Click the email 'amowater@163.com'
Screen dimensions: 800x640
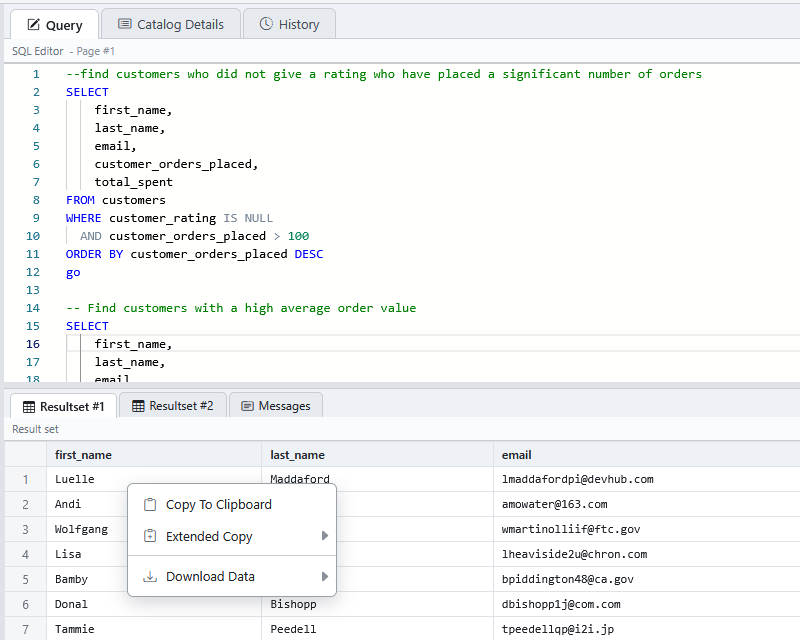(555, 504)
